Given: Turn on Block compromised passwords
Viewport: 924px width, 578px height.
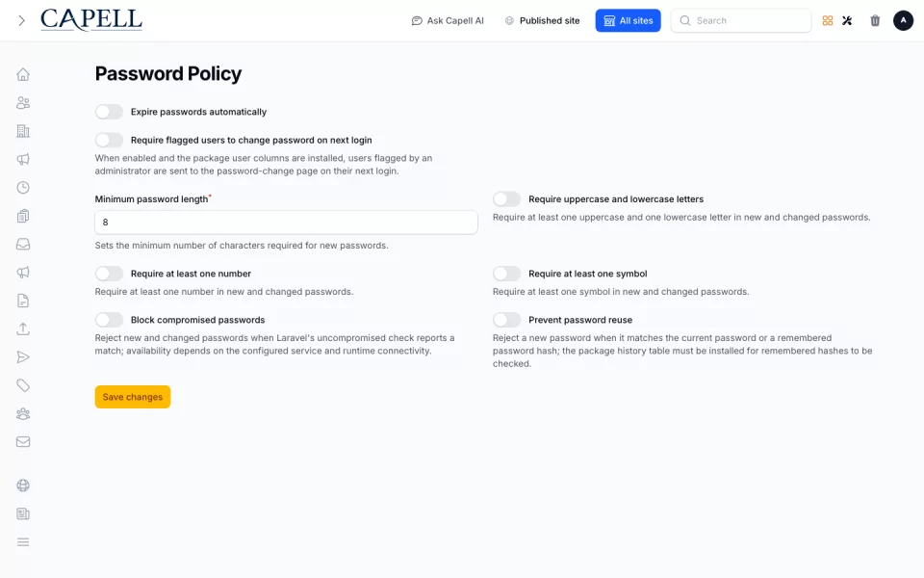Looking at the screenshot, I should (109, 320).
